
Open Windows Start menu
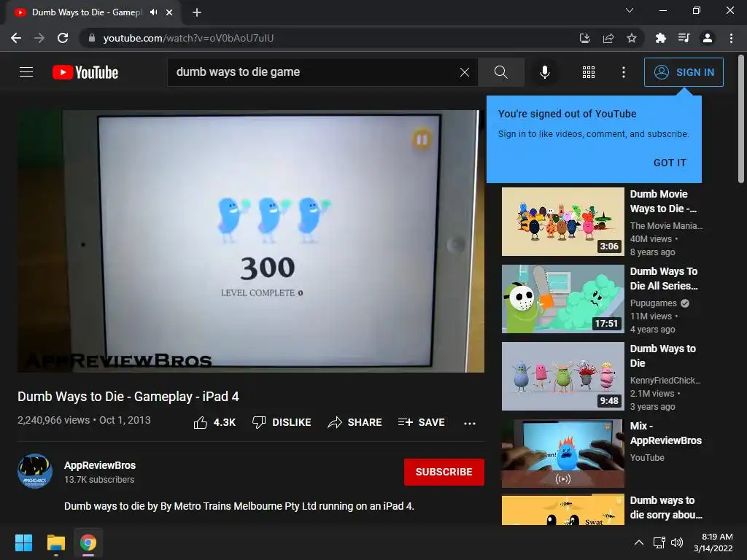point(23,542)
